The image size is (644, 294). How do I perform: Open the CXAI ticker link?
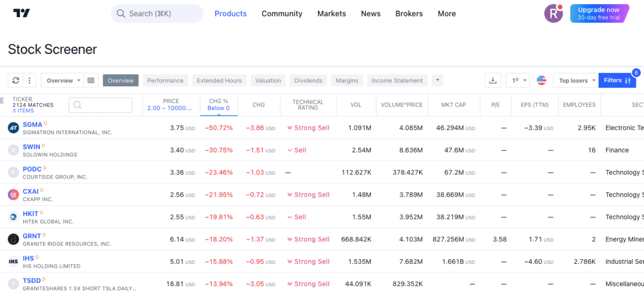click(31, 191)
